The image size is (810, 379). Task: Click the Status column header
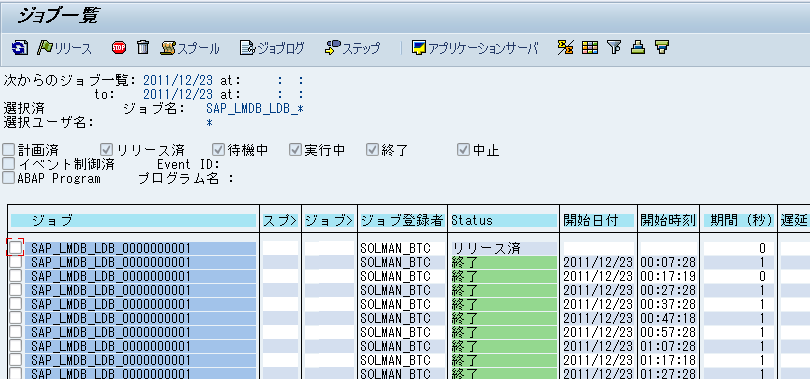point(504,220)
